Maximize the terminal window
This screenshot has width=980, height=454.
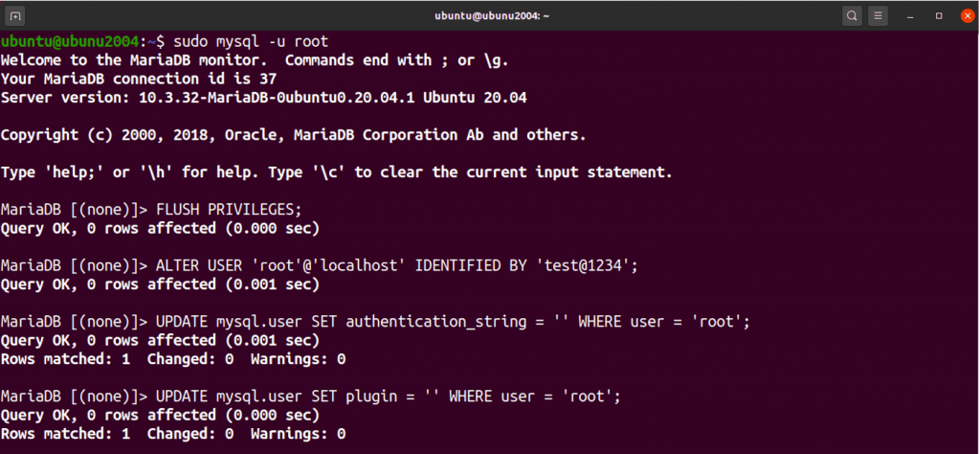(x=939, y=15)
